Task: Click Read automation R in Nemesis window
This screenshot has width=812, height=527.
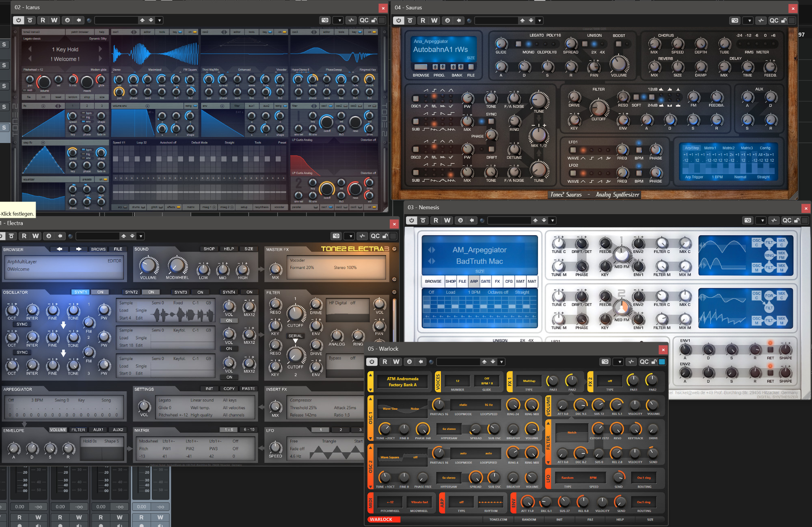Action: [436, 220]
